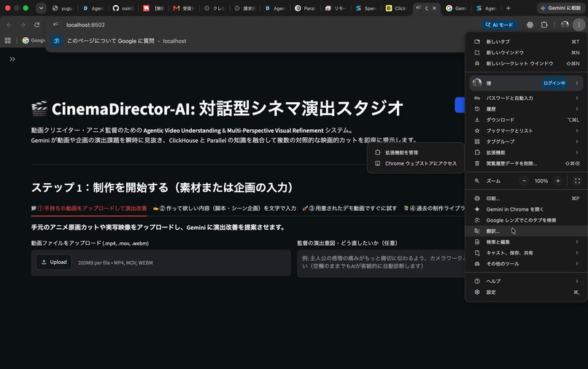Select tab ①手持ちの動画をアップロードして演出改善
The image size is (588, 369).
click(x=89, y=208)
